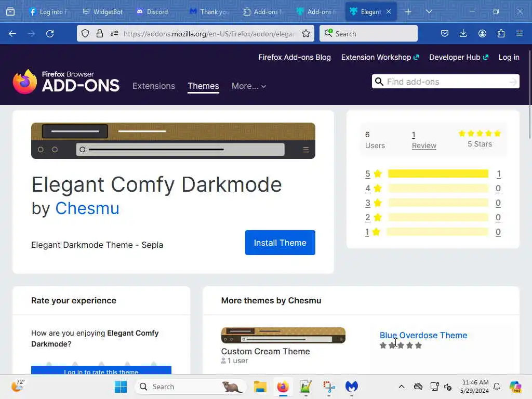Open File Explorer from taskbar
The image size is (532, 399).
coord(260,387)
